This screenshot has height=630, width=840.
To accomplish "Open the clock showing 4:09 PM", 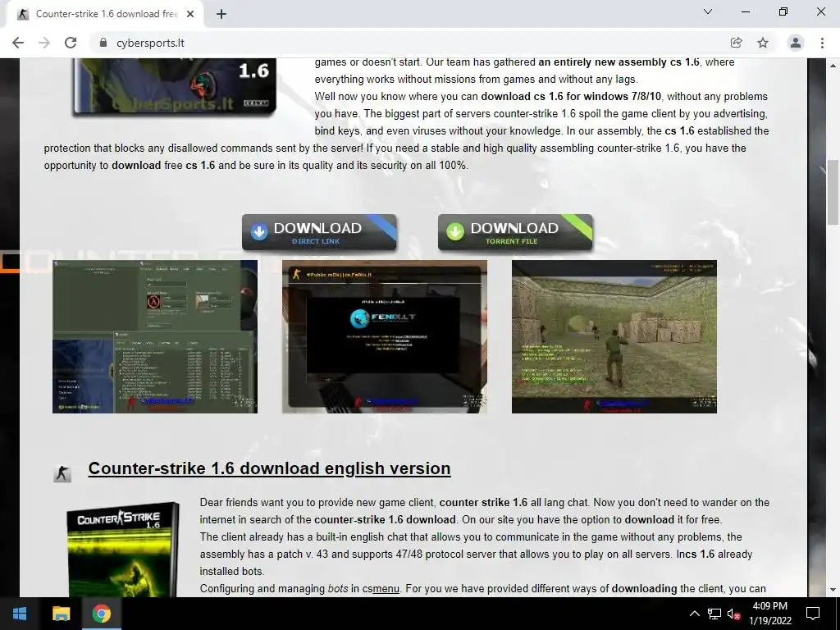I will tap(769, 614).
